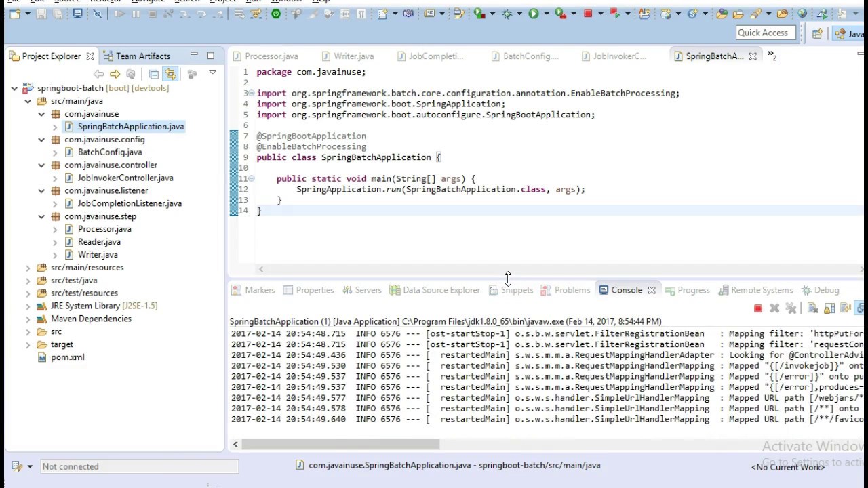The height and width of the screenshot is (488, 868).
Task: Toggle Scroll Lock in Console toolbar
Action: pyautogui.click(x=829, y=309)
